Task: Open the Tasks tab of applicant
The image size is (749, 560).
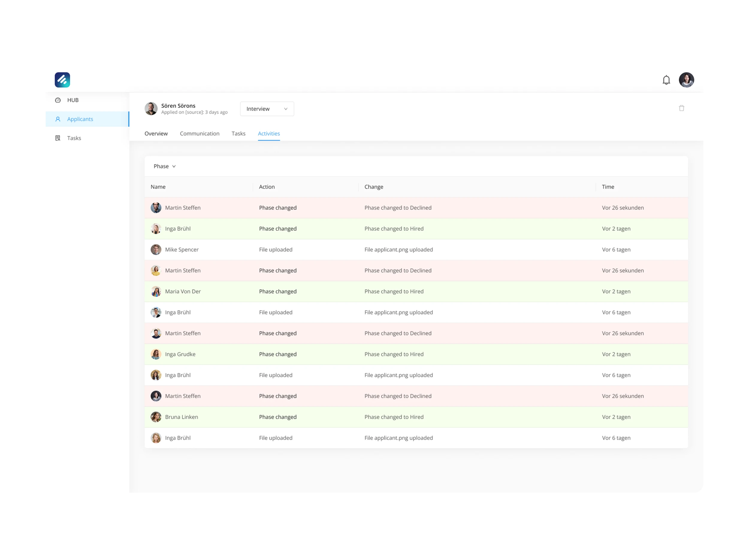Action: pyautogui.click(x=238, y=133)
